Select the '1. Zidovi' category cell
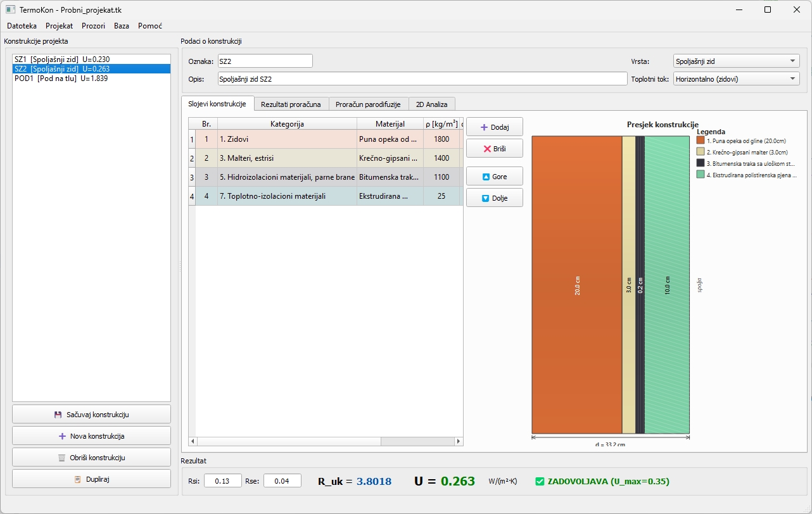Viewport: 812px width, 514px height. (287, 139)
